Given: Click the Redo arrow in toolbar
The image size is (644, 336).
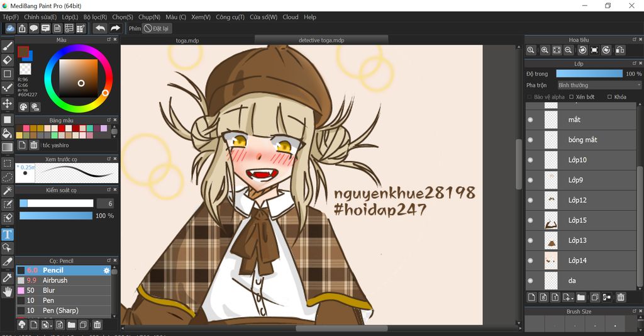Looking at the screenshot, I should [x=115, y=28].
